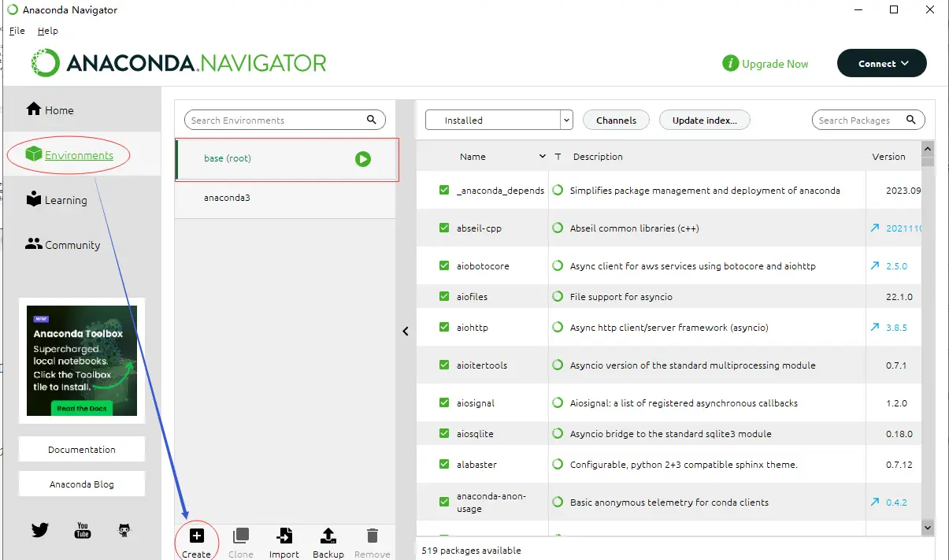949x560 pixels.
Task: Click the Backup environment icon
Action: [x=328, y=536]
